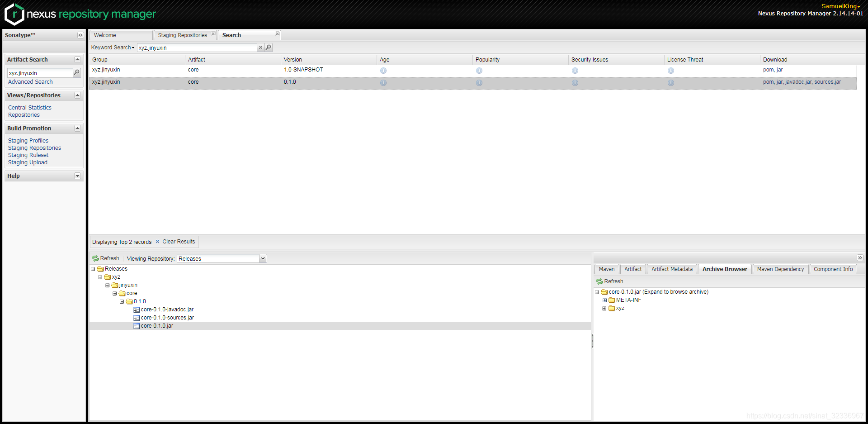Expand the META-INF archive folder
The image size is (868, 424).
604,300
